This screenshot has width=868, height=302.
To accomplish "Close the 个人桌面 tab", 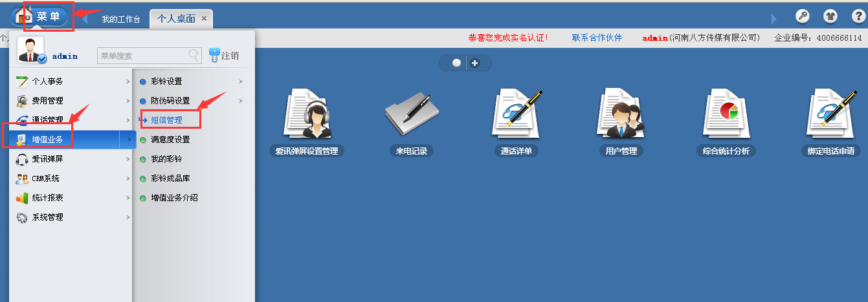I will click(204, 19).
